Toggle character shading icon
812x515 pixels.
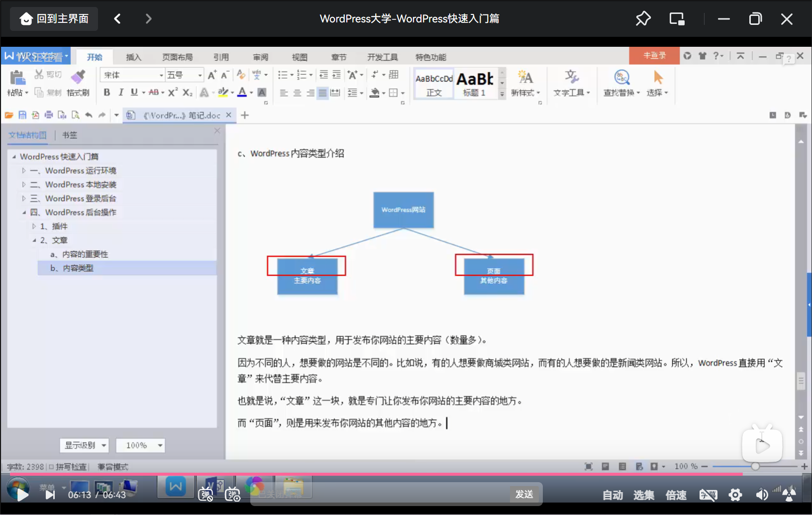(x=262, y=93)
